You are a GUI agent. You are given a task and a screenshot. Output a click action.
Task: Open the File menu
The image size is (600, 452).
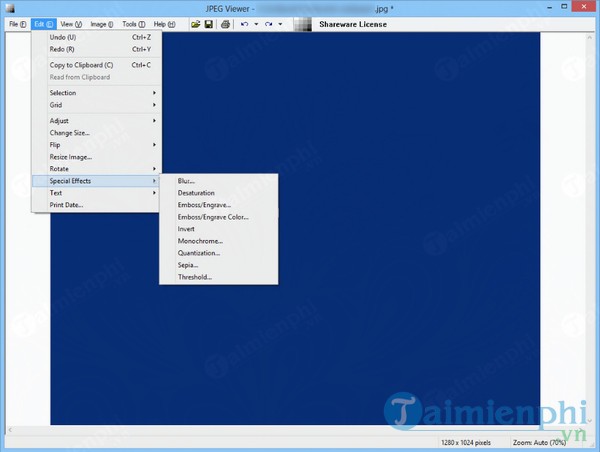click(18, 24)
